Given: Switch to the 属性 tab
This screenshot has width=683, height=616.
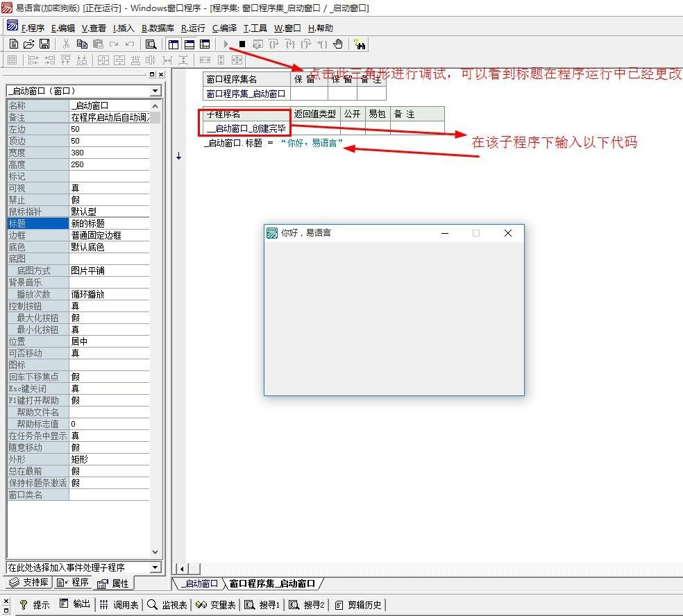Looking at the screenshot, I should (x=113, y=583).
